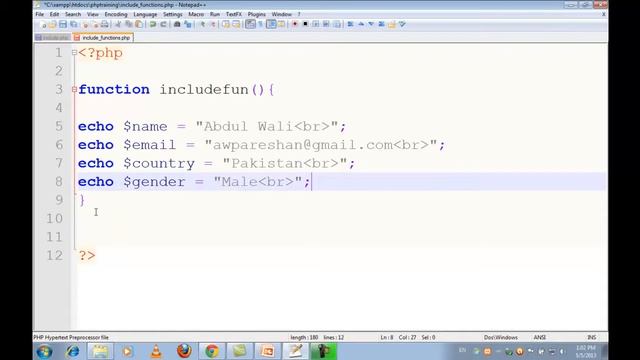
Task: Open the Replace toolbar icon
Action: 187,24
